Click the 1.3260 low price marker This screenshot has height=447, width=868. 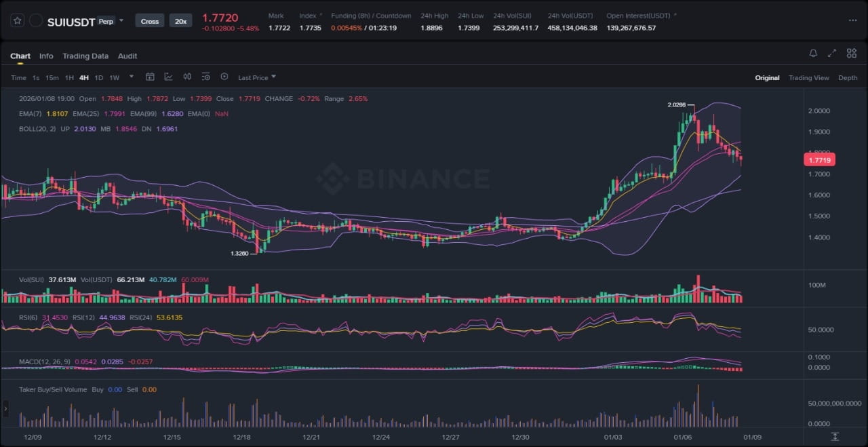239,253
